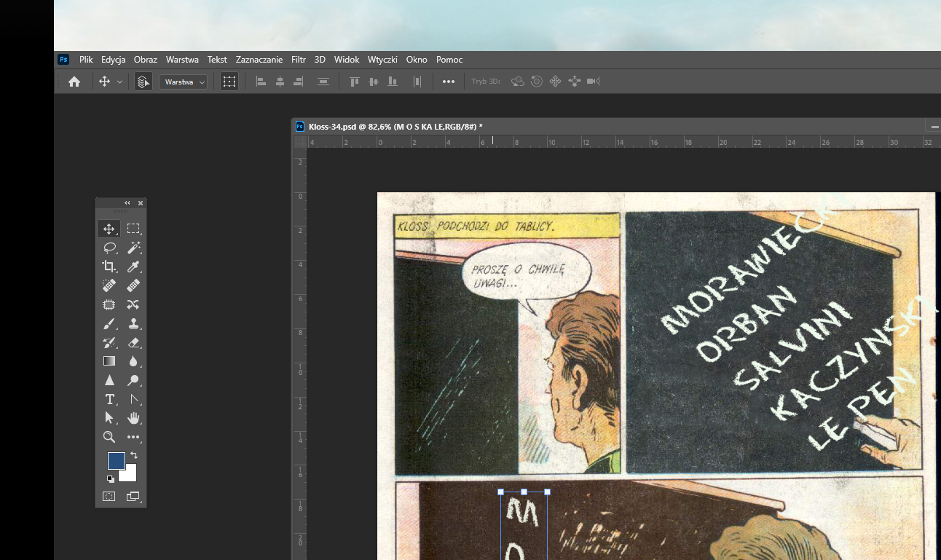
Task: Open the Plik menu
Action: click(86, 60)
